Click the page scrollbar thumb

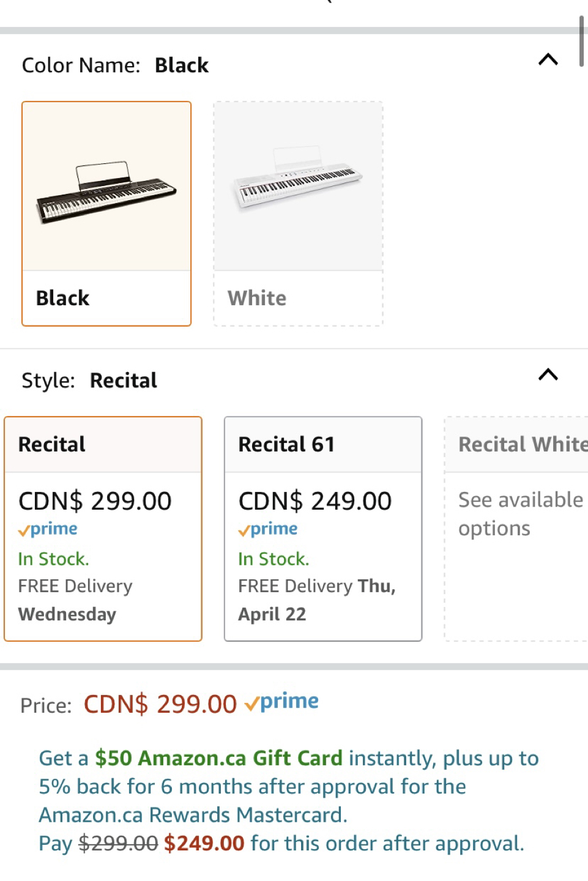pyautogui.click(x=581, y=42)
